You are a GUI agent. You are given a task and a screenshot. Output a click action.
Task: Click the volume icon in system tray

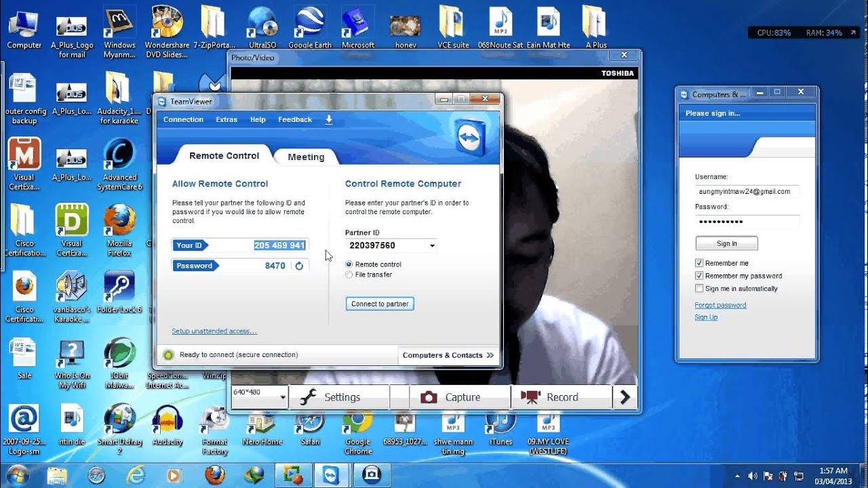(x=752, y=476)
